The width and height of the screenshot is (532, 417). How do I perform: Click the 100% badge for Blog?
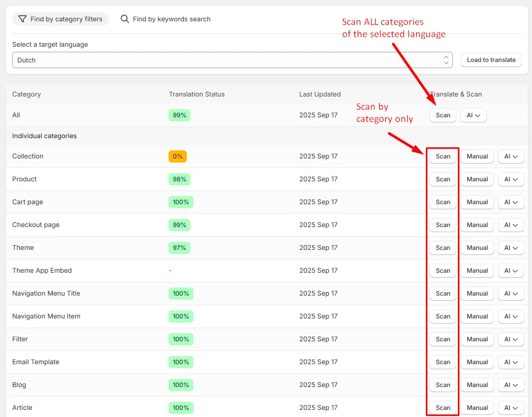click(x=181, y=384)
